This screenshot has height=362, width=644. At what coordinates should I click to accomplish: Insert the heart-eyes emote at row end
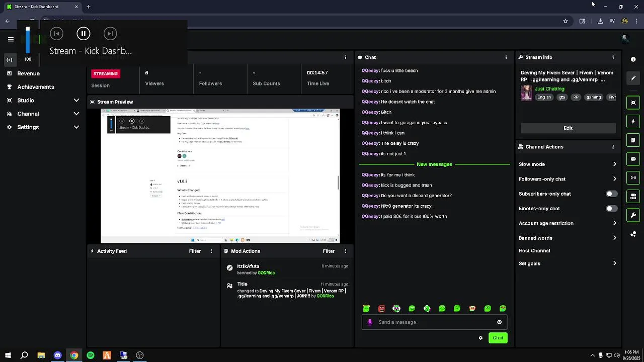coord(503,308)
